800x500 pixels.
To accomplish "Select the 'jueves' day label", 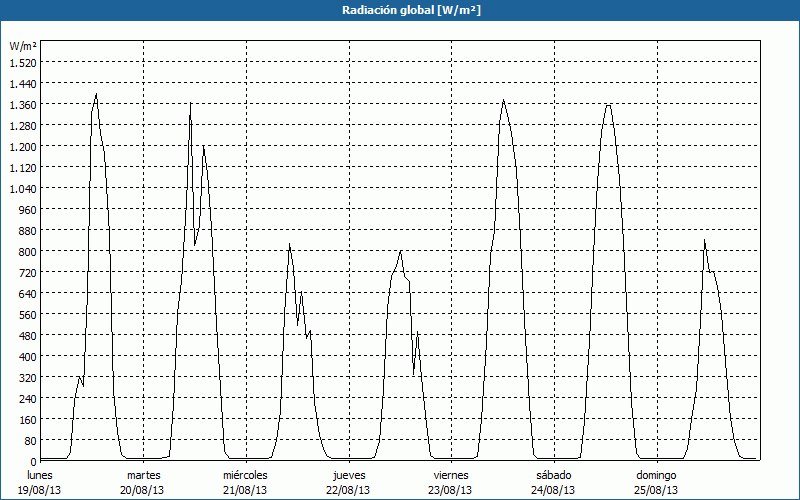I will point(349,475).
